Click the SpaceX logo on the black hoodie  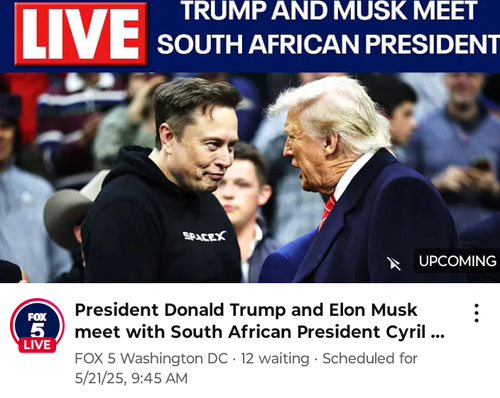tap(204, 236)
